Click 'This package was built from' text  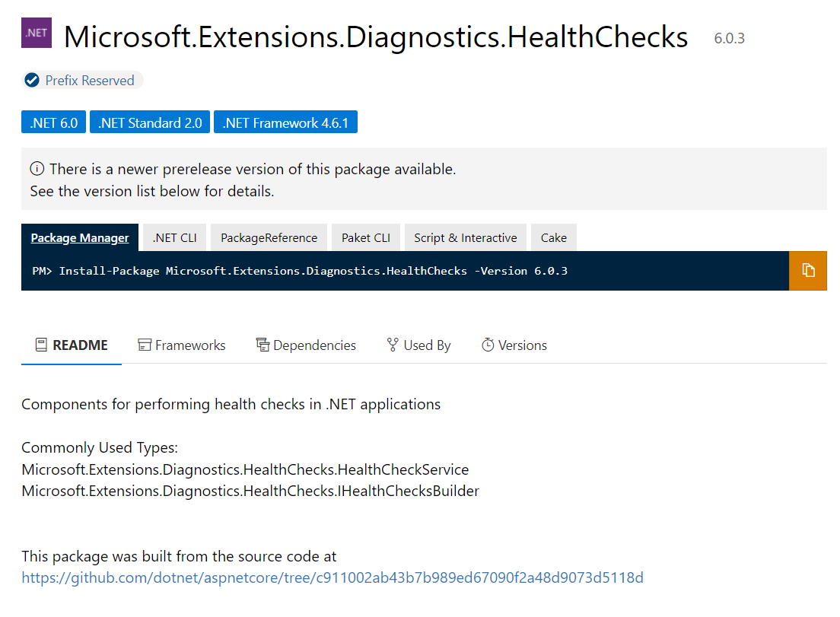[179, 556]
